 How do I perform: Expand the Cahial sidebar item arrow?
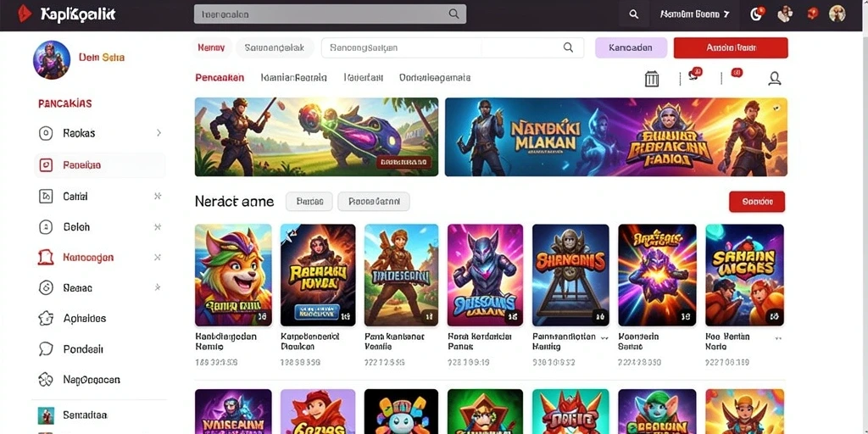tap(158, 196)
